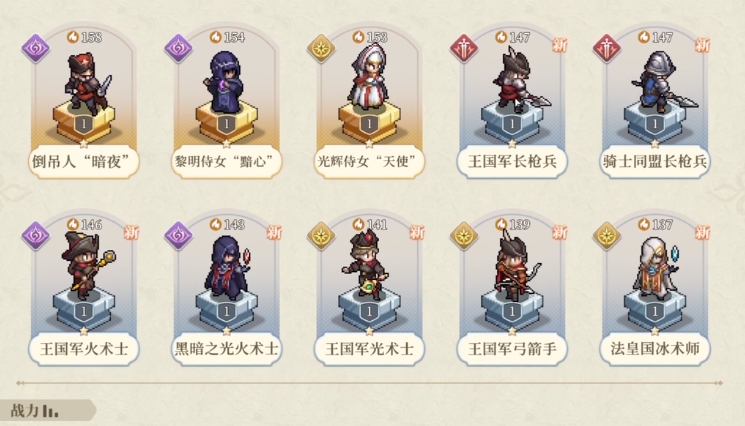Screen dimensions: 745x426
Task: Click the 新 badge on 王国军光术士
Action: [x=417, y=232]
